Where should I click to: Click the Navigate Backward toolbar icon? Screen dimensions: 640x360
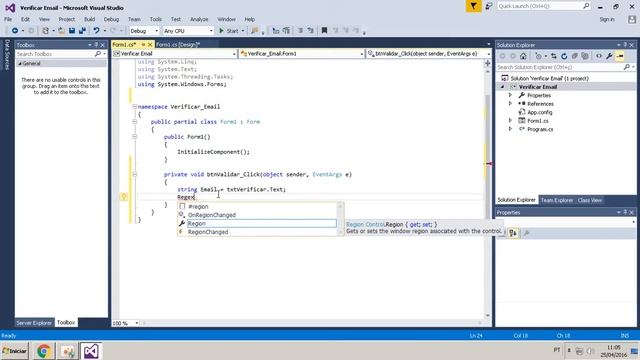15,31
